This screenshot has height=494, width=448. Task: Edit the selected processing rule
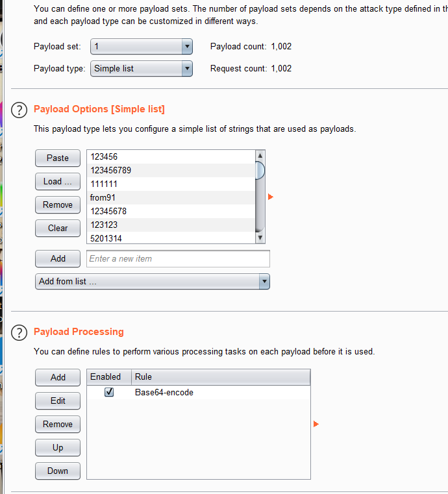[58, 401]
